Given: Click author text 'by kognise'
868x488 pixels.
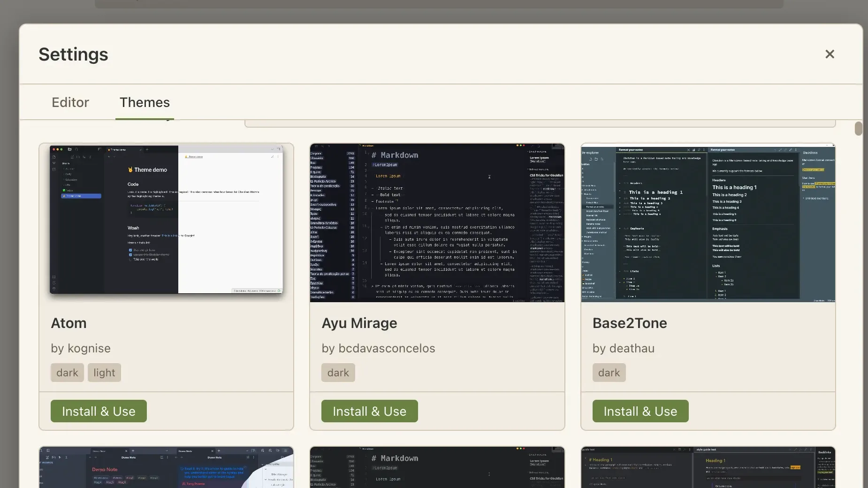Looking at the screenshot, I should 81,348.
